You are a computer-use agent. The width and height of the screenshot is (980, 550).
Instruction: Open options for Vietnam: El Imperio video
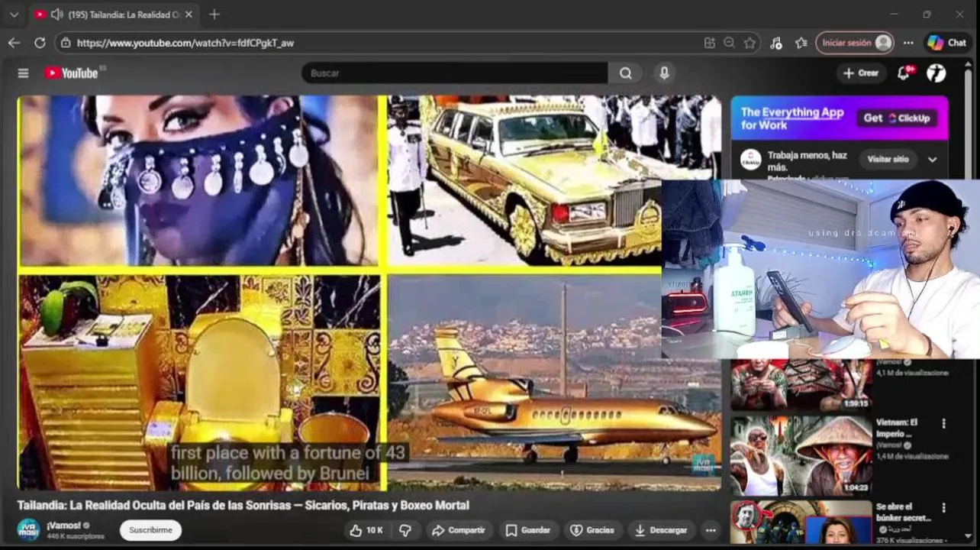pos(943,423)
